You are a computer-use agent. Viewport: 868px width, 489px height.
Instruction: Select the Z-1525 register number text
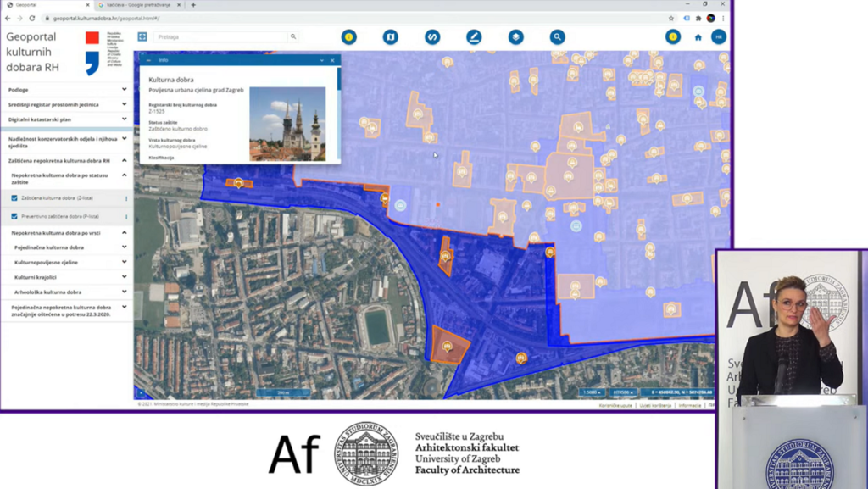[x=157, y=111]
